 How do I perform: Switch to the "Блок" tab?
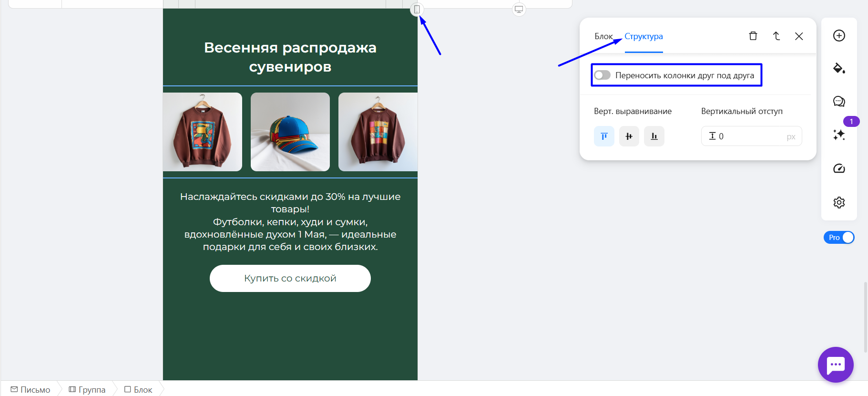click(603, 36)
